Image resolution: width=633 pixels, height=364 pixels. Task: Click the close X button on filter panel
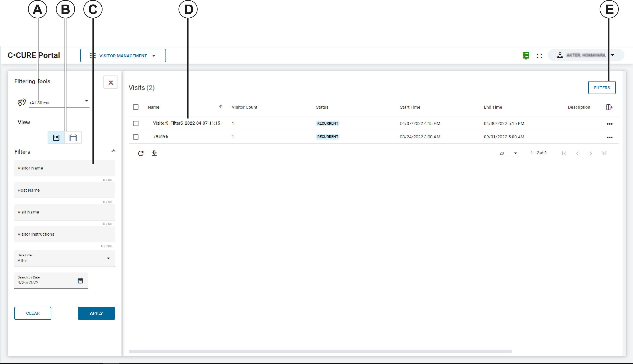coord(110,82)
